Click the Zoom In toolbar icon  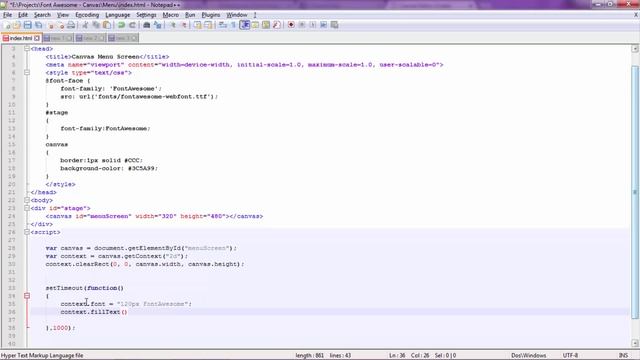pyautogui.click(x=173, y=25)
